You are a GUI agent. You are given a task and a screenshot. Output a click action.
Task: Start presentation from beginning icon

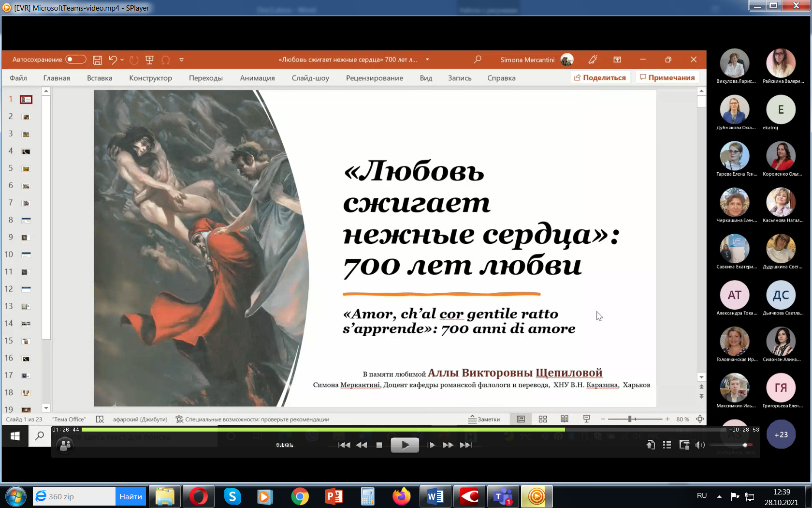coord(149,60)
